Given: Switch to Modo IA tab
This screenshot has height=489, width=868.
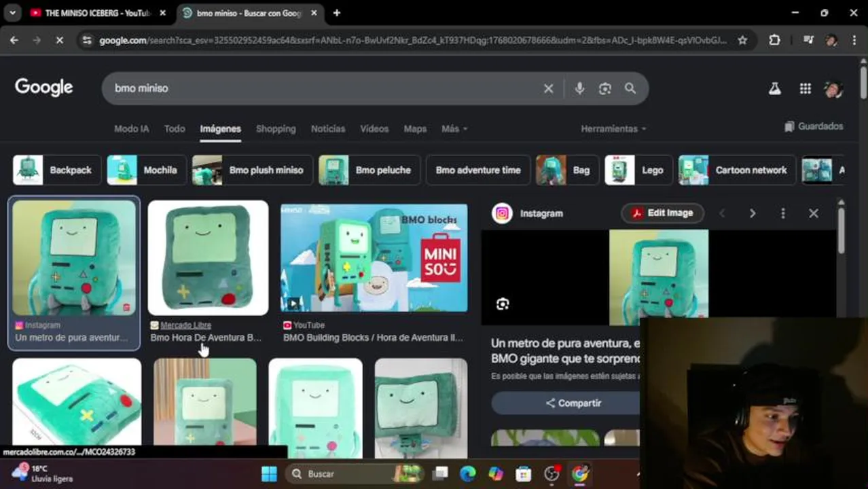Looking at the screenshot, I should point(131,128).
